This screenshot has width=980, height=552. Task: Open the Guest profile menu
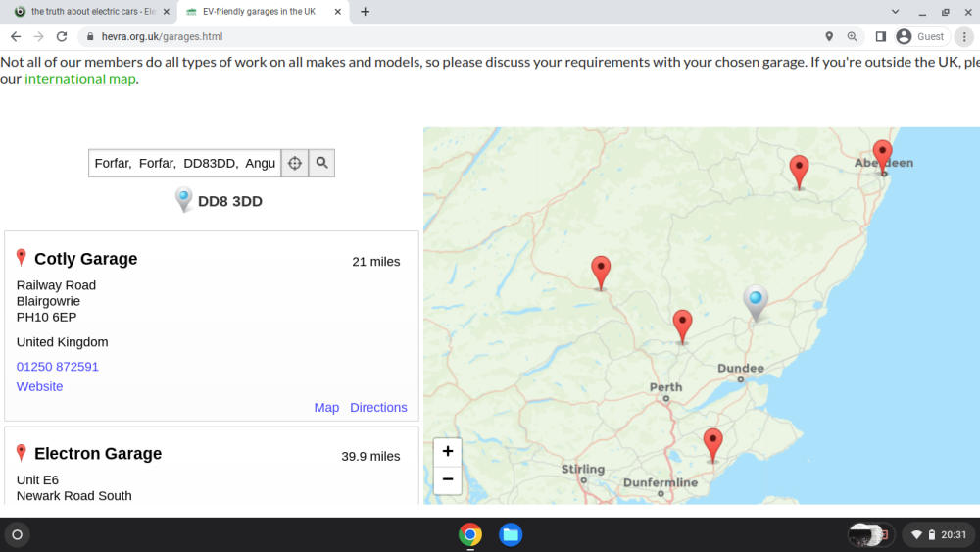pos(920,37)
